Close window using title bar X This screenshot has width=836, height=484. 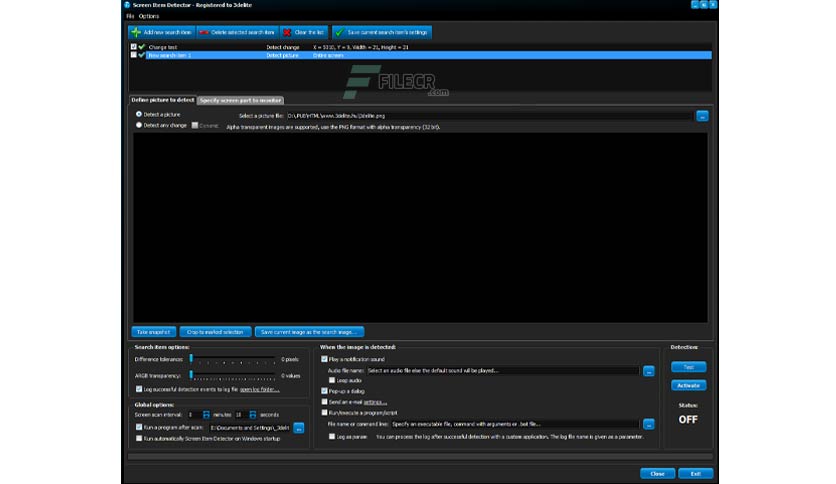(713, 4)
